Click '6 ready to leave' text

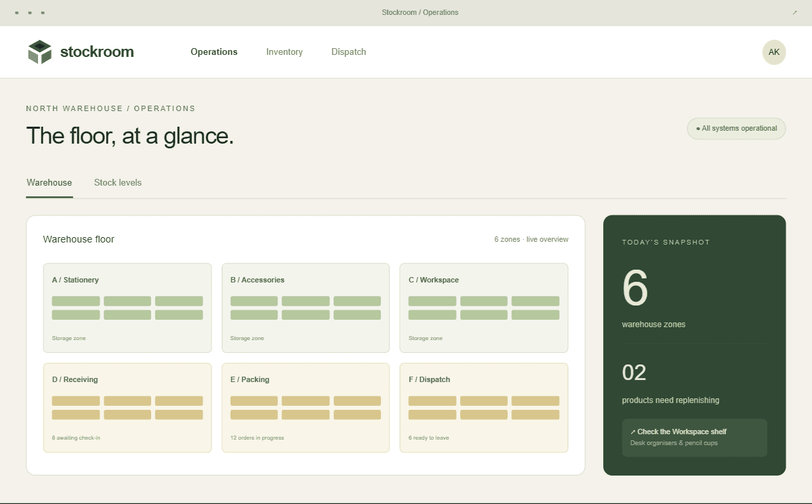coord(429,438)
